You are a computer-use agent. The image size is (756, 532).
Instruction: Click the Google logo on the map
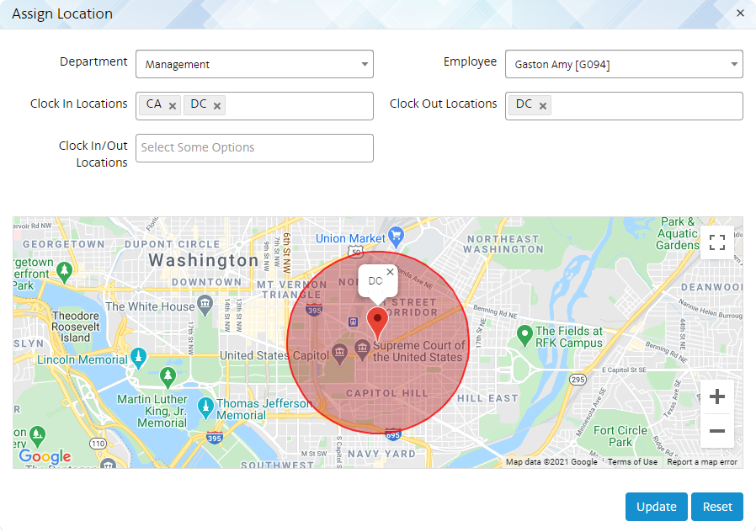(x=44, y=457)
